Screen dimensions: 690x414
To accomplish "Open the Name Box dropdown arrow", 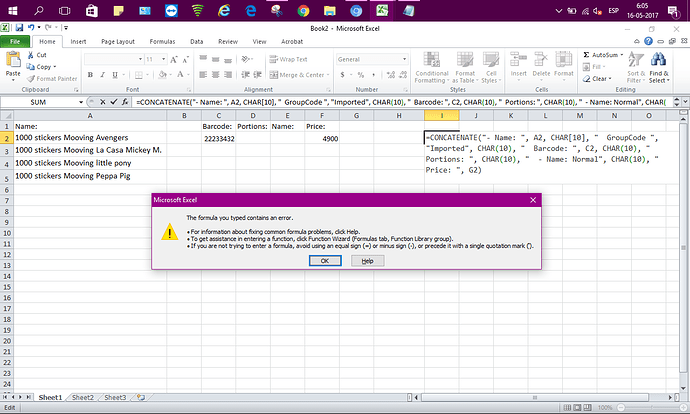I will 81,102.
